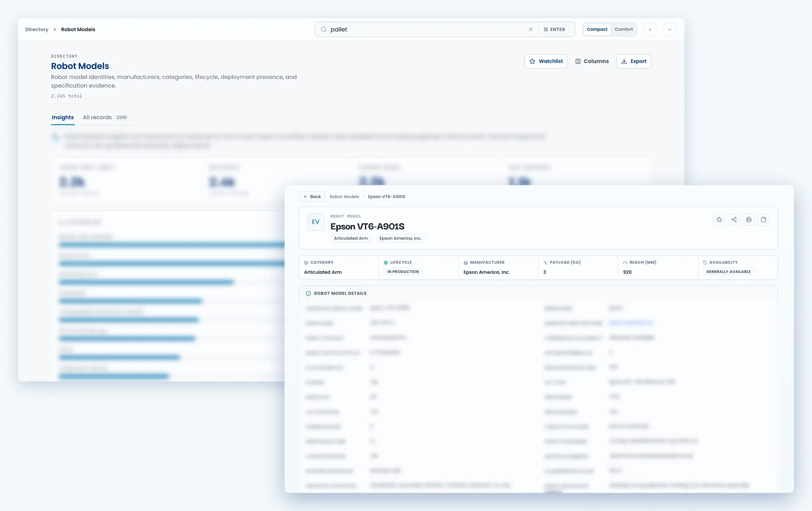Image resolution: width=812 pixels, height=511 pixels.
Task: Click the Robot Models page heading
Action: point(80,66)
